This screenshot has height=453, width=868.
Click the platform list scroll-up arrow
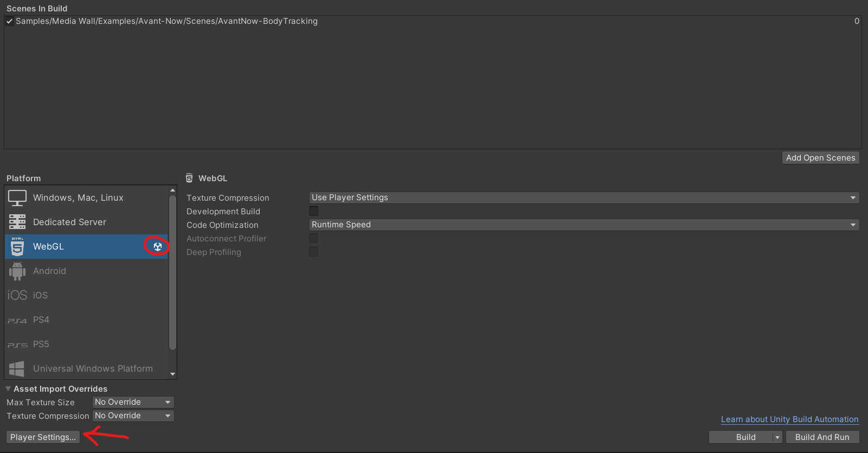tap(172, 190)
